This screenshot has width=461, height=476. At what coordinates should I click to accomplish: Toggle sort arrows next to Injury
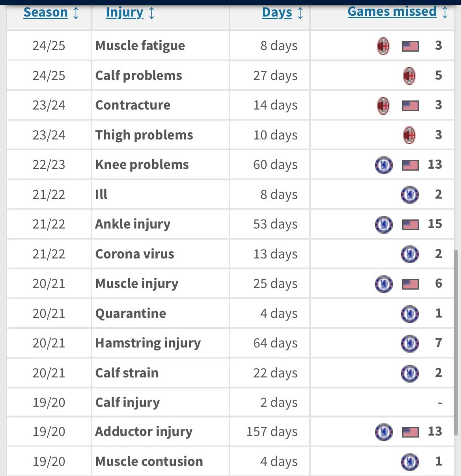(x=151, y=13)
